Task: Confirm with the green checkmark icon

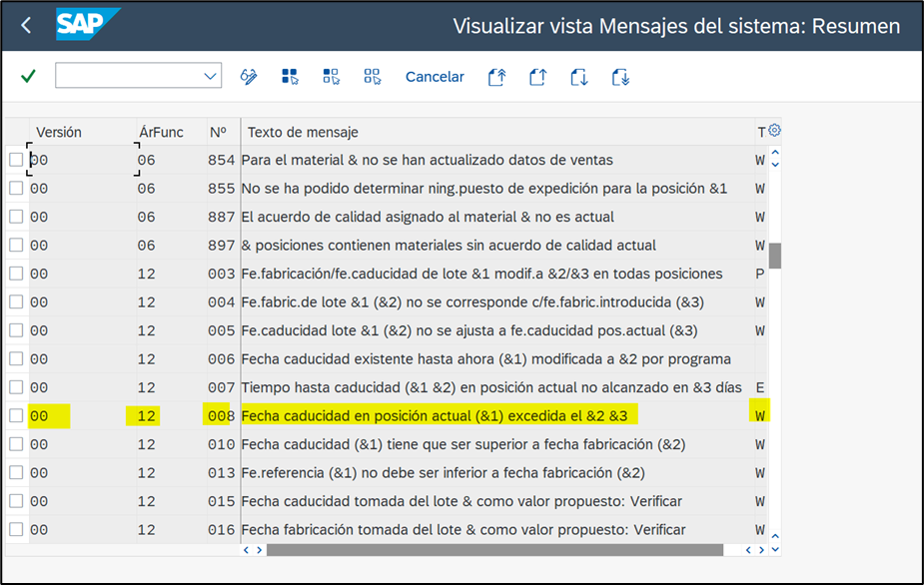Action: [x=28, y=76]
